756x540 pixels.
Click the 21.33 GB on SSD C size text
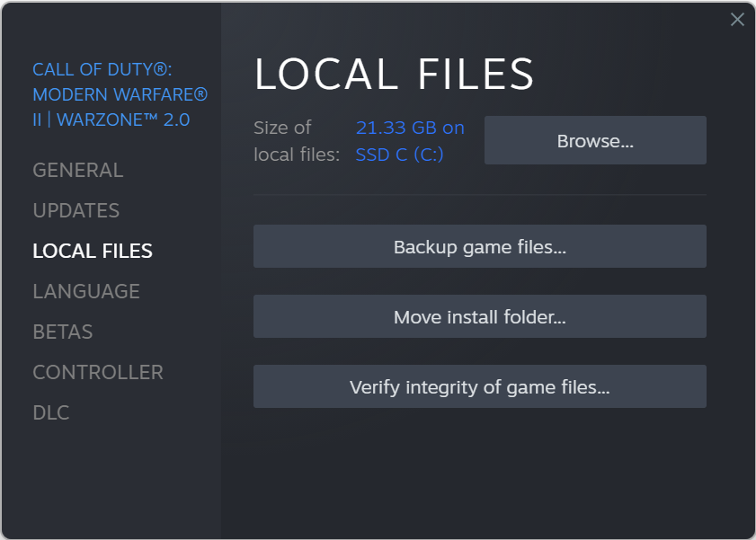click(x=410, y=141)
